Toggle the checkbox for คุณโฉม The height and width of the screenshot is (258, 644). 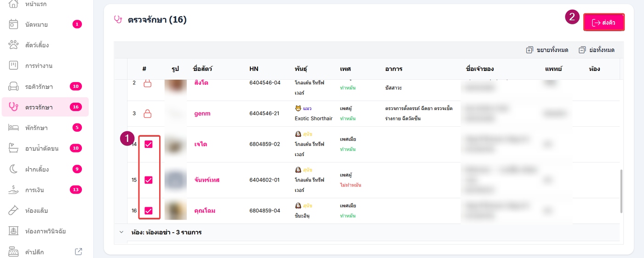coord(149,211)
